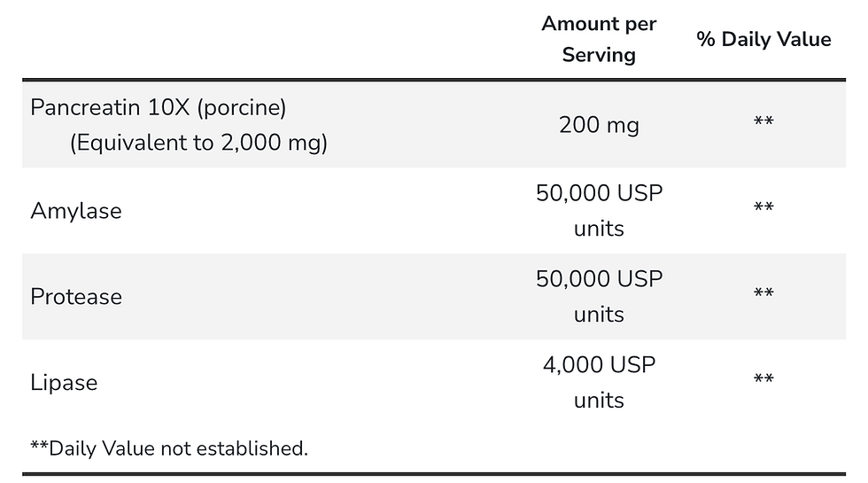Click the Amylase ingredient name
This screenshot has width=868, height=483.
[x=76, y=211]
